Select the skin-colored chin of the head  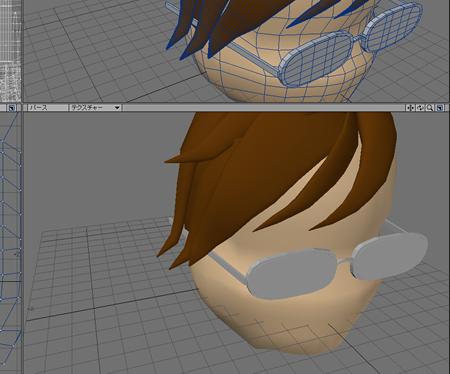[293, 330]
